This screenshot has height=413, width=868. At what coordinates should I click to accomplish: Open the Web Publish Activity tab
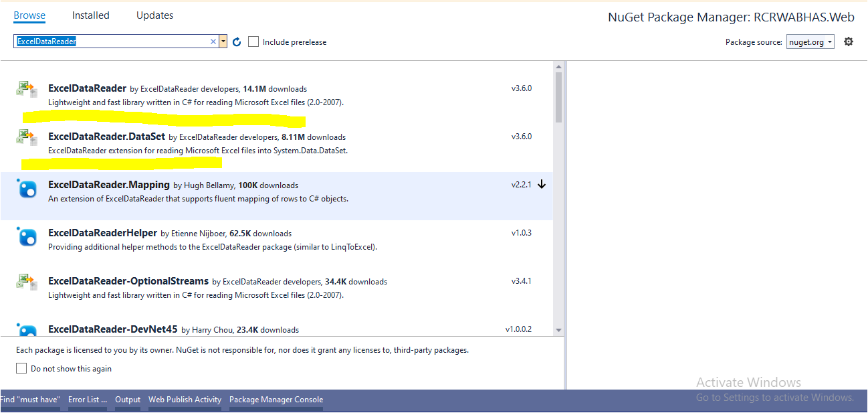[x=185, y=400]
